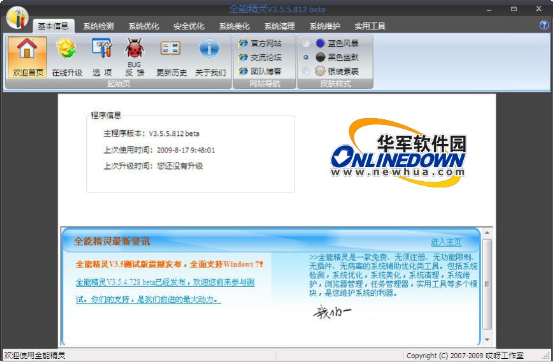
Task: Switch to 系统检测 tab
Action: click(x=98, y=26)
